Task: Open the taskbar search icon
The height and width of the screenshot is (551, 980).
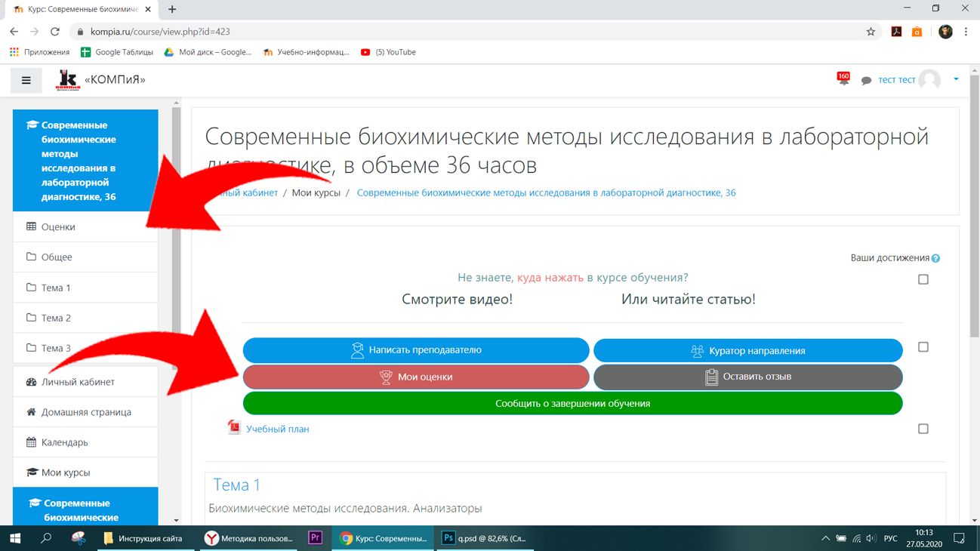Action: [46, 538]
